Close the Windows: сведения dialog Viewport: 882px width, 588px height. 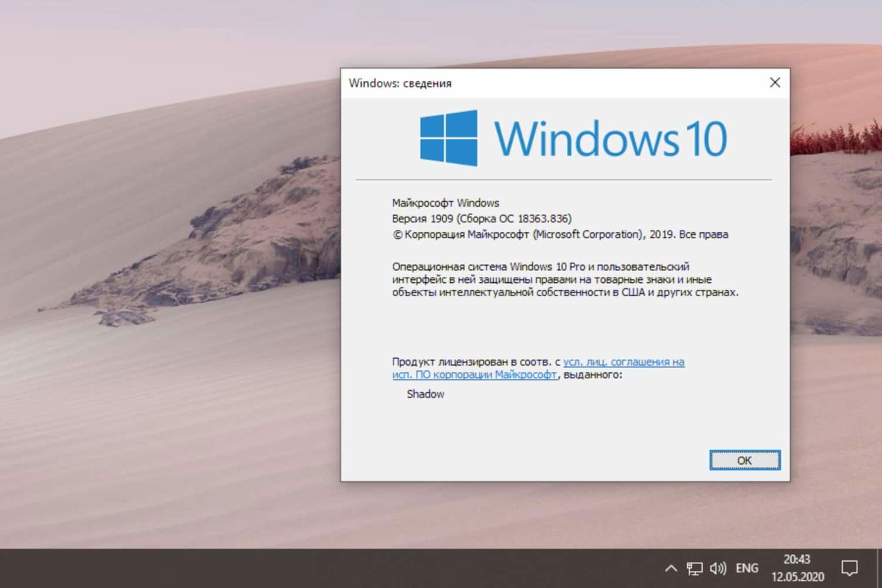pos(775,82)
